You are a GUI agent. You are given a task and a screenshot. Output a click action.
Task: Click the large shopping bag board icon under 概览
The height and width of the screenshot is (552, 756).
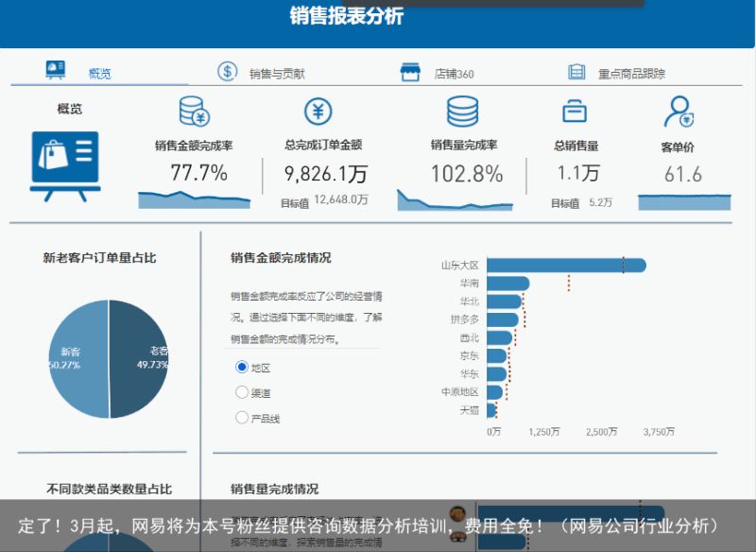point(65,166)
